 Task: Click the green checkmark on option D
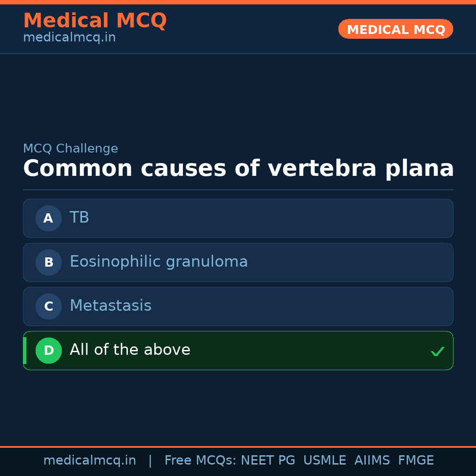[x=437, y=351]
